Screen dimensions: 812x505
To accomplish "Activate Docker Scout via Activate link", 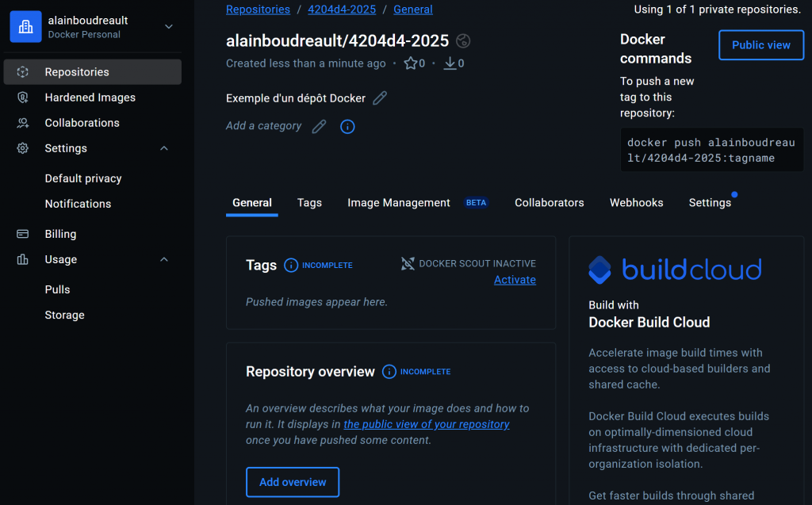I will click(x=515, y=280).
